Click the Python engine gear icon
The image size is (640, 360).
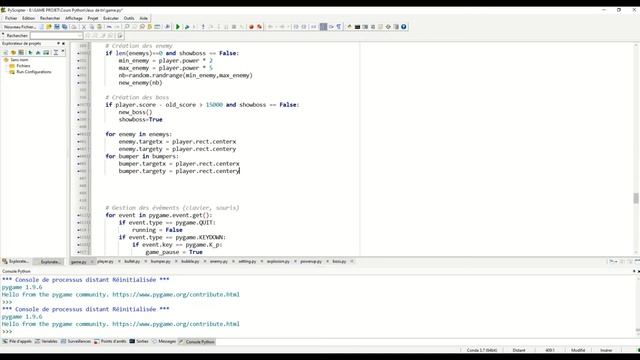(388, 27)
